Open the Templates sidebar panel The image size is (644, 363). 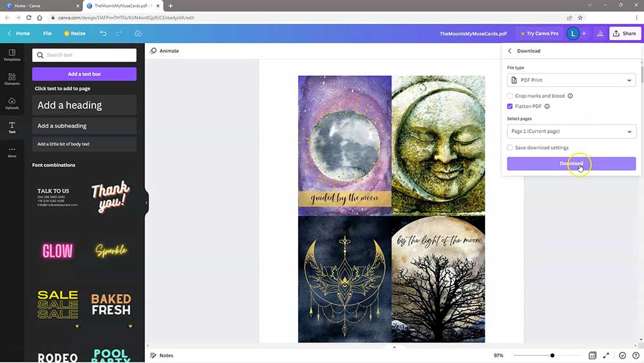12,55
